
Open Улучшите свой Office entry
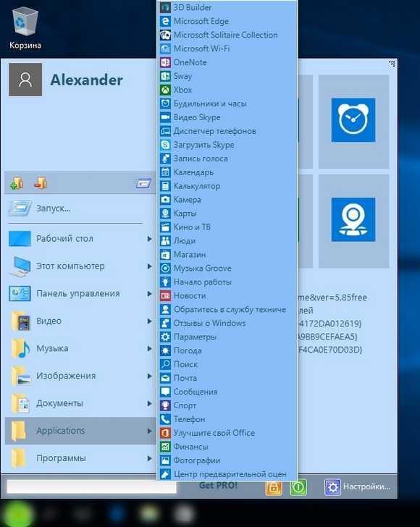point(228,433)
